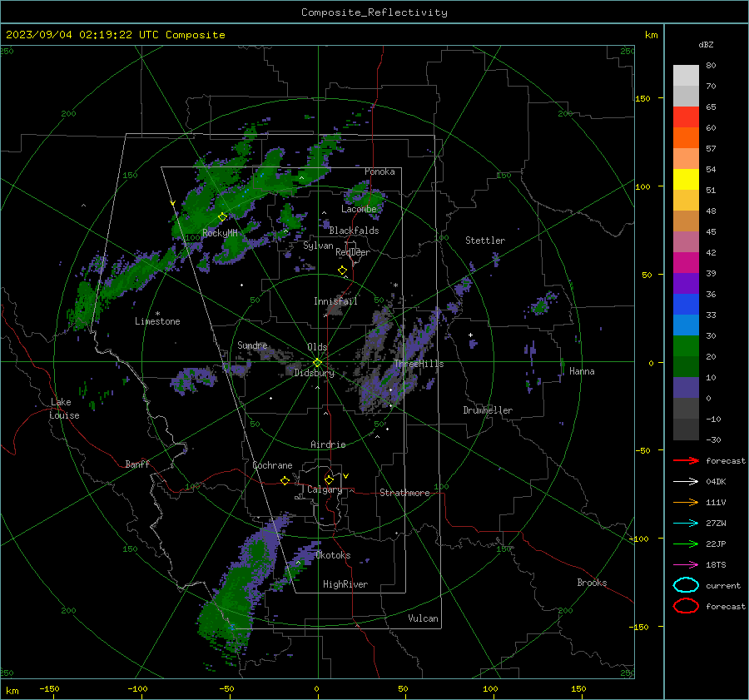This screenshot has width=749, height=700.
Task: Click the 18TS legend label
Action: point(716,565)
